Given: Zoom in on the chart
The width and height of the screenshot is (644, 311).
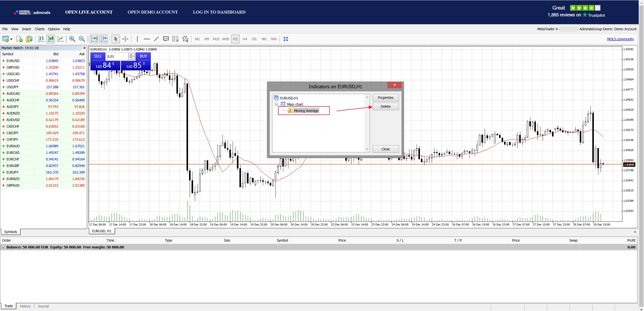Looking at the screenshot, I should click(72, 39).
